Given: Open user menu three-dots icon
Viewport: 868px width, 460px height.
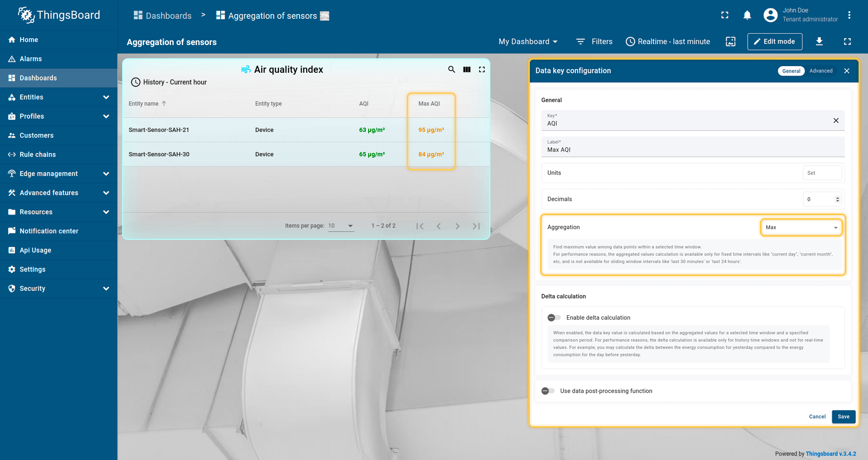Looking at the screenshot, I should [849, 15].
